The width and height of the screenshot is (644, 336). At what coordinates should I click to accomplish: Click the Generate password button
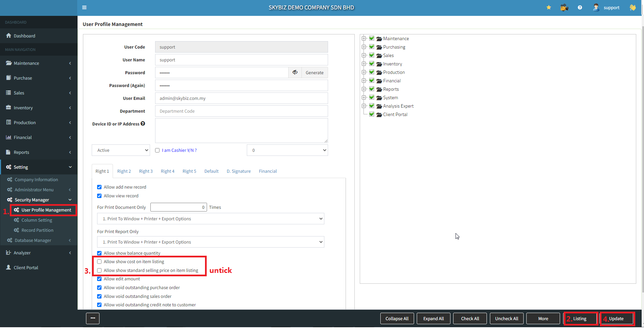click(314, 73)
